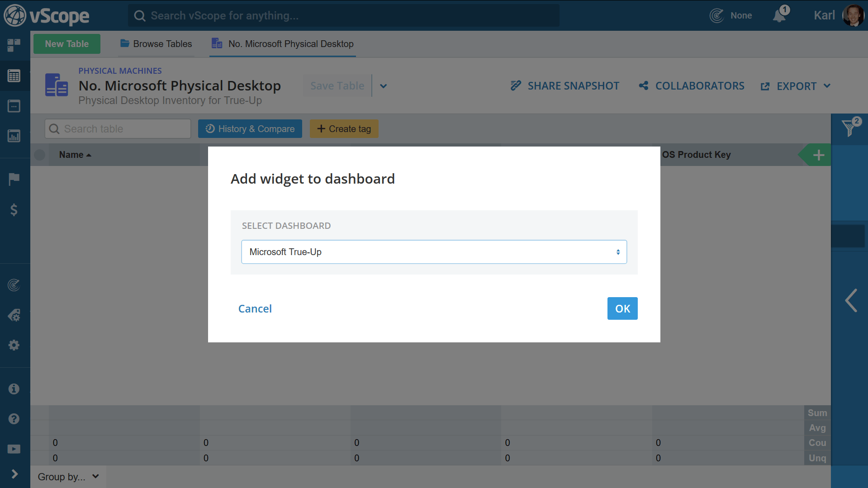Click History & Compare button

click(250, 129)
